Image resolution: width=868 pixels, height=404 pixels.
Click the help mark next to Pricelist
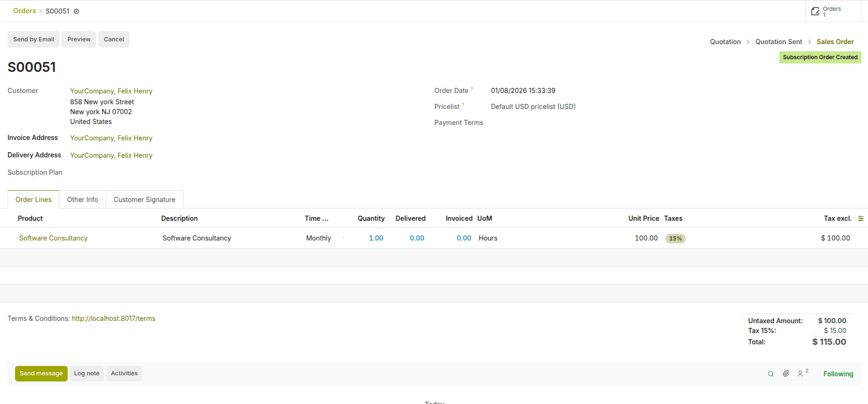[463, 105]
